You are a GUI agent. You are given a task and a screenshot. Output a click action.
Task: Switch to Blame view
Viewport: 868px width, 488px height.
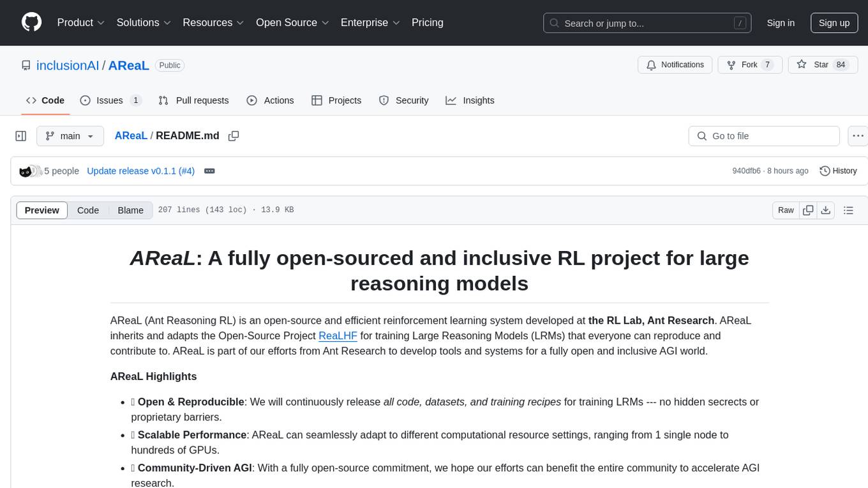pos(130,210)
